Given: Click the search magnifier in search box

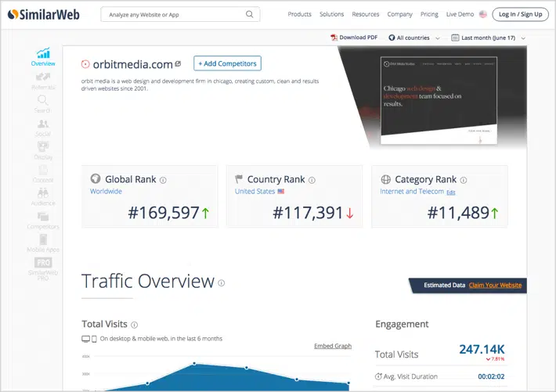Looking at the screenshot, I should pyautogui.click(x=250, y=14).
